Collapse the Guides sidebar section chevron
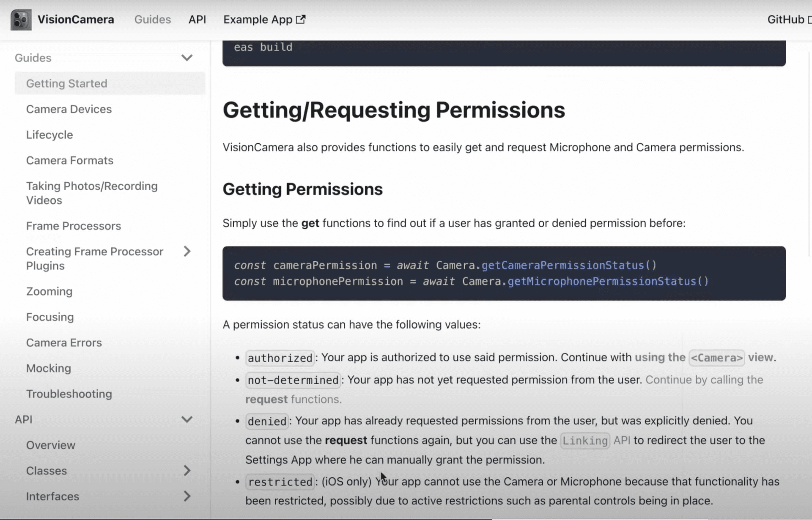The image size is (812, 520). pyautogui.click(x=187, y=58)
